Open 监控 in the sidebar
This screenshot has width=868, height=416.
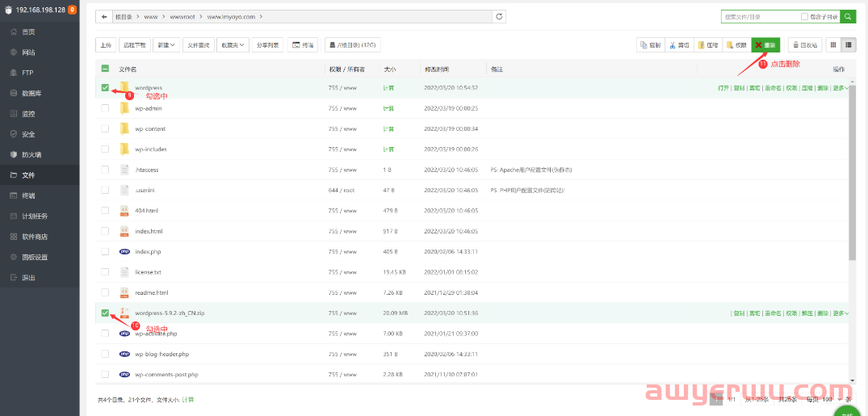point(40,114)
